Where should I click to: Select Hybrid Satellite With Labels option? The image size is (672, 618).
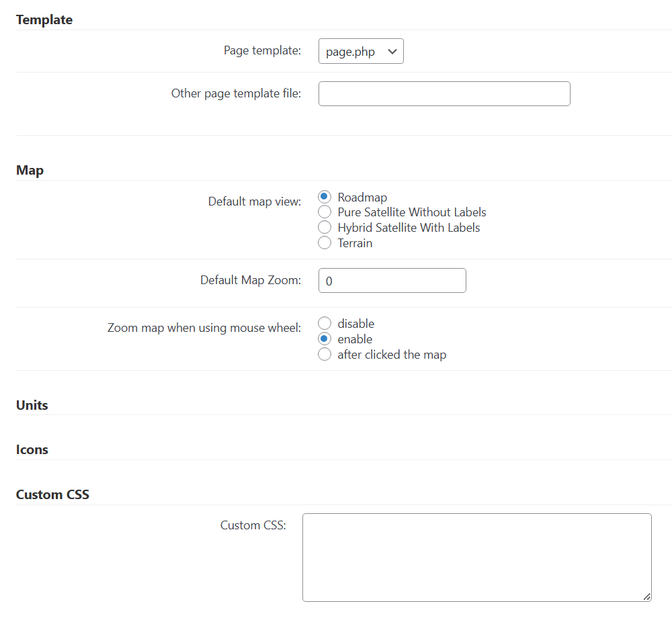(x=325, y=228)
